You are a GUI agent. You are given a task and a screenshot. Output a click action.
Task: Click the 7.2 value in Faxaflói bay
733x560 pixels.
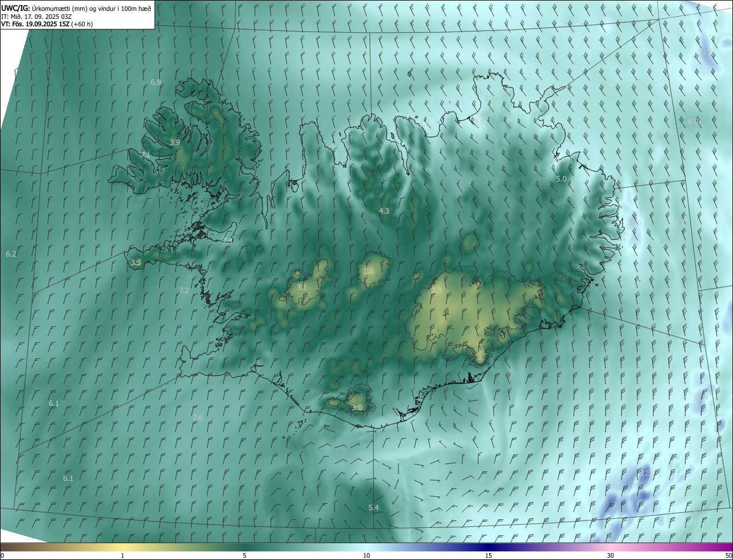(x=184, y=291)
